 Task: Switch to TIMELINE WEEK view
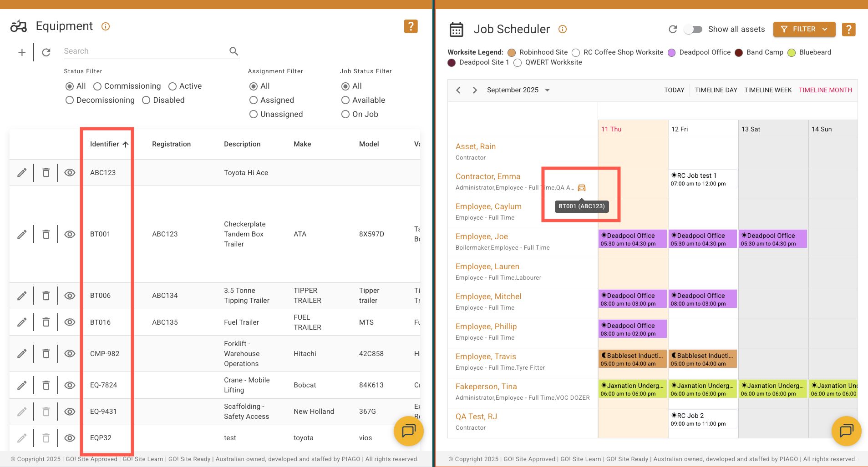[767, 90]
